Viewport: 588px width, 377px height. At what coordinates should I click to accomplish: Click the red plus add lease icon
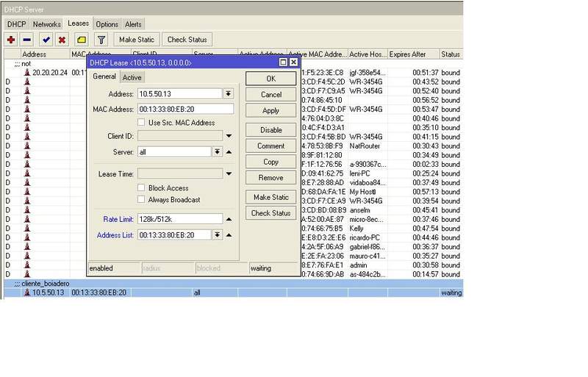(x=11, y=40)
